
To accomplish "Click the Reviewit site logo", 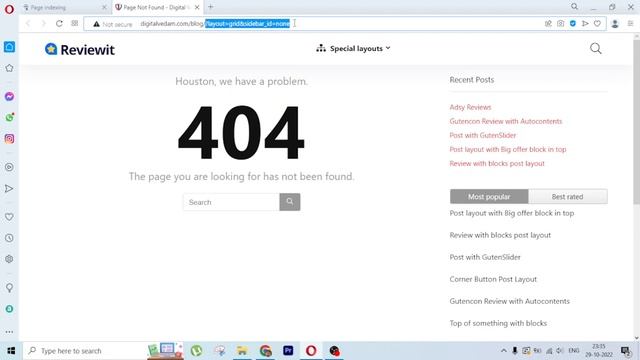I will tap(80, 49).
